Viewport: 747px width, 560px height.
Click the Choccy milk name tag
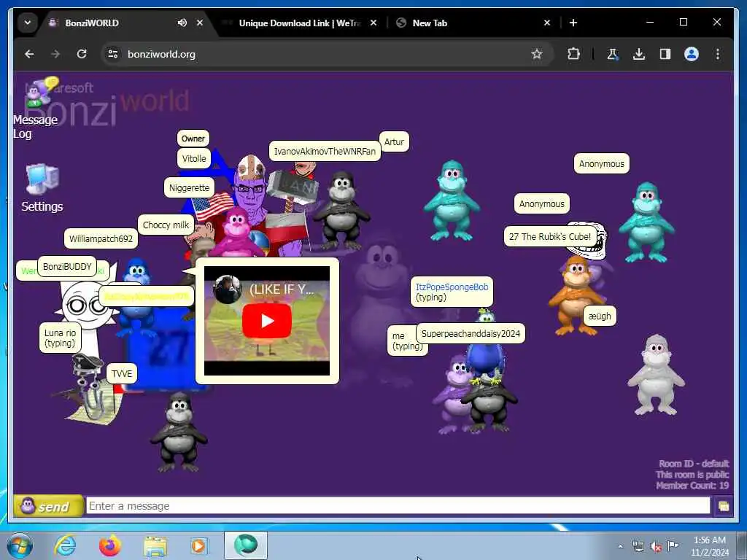tap(166, 225)
